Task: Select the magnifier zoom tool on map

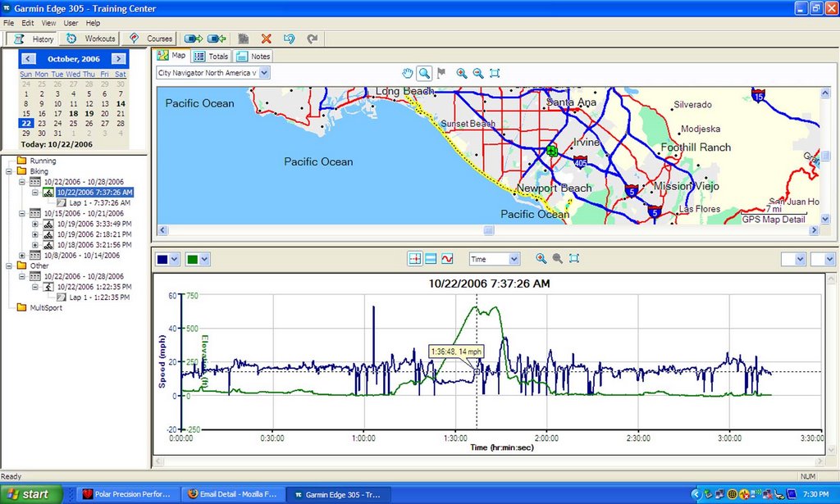Action: click(424, 73)
